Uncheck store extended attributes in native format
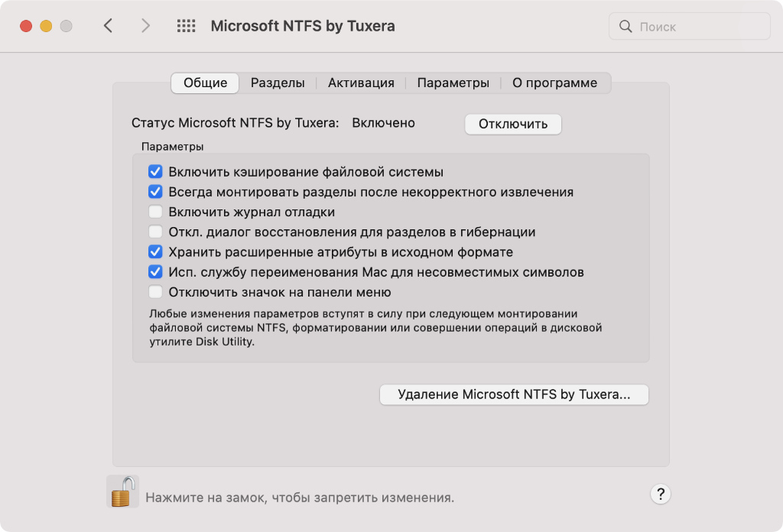 tap(155, 251)
